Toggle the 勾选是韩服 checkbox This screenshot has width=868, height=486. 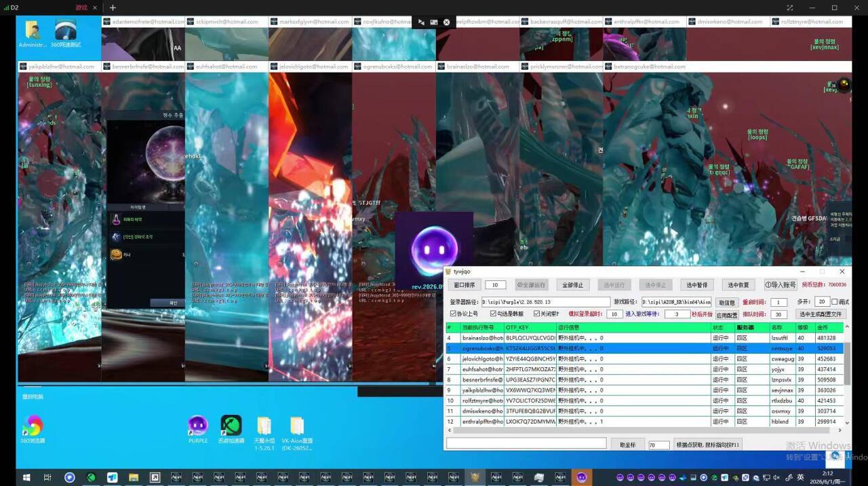coord(508,314)
